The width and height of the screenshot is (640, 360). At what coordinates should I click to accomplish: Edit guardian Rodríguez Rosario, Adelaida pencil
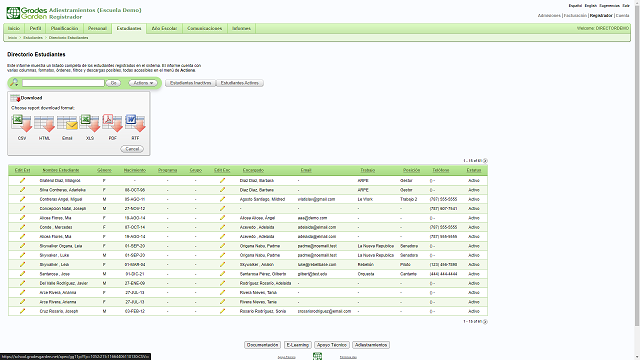click(222, 283)
